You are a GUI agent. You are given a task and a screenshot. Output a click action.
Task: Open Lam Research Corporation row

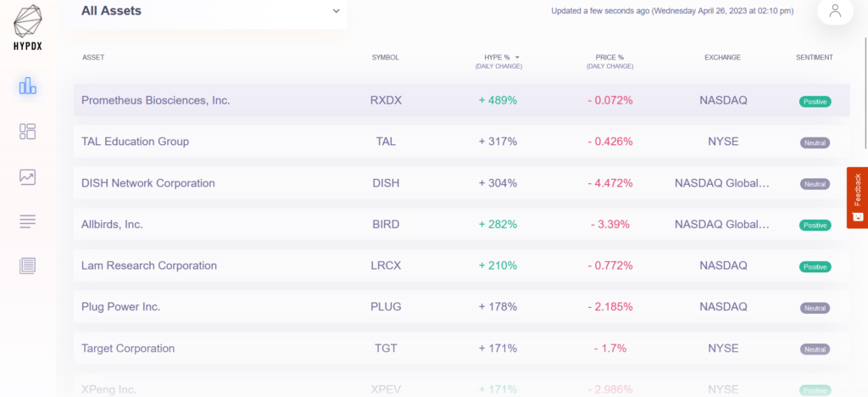pyautogui.click(x=149, y=266)
